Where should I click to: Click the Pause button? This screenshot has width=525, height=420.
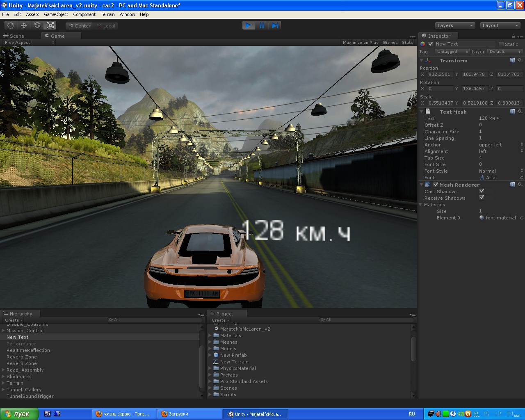coord(262,25)
